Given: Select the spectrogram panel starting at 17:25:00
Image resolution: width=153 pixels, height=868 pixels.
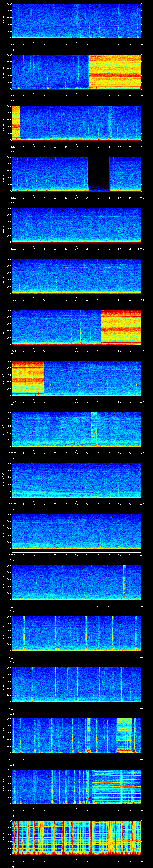Looking at the screenshot, I should pos(76,532).
